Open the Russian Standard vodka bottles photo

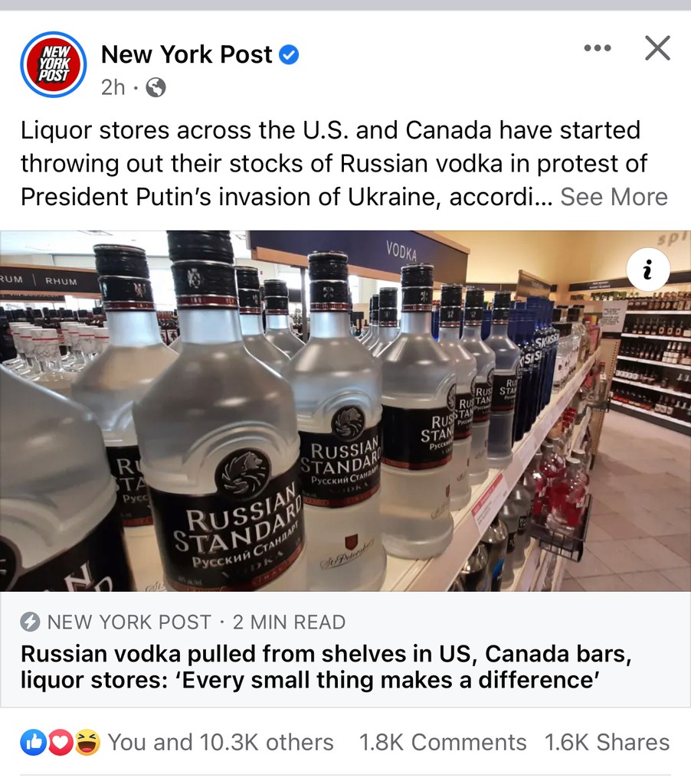pyautogui.click(x=345, y=410)
